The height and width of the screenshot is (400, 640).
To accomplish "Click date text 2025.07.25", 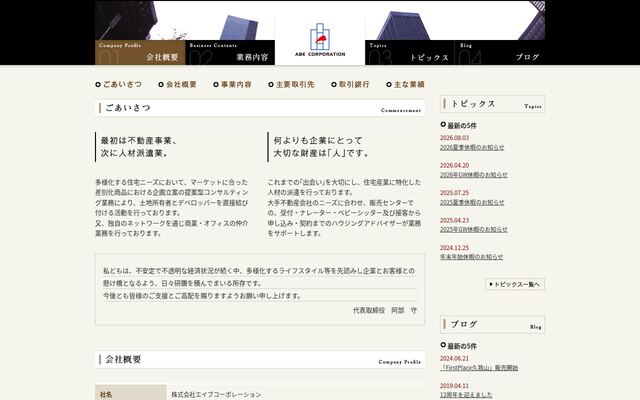I will (x=454, y=193).
